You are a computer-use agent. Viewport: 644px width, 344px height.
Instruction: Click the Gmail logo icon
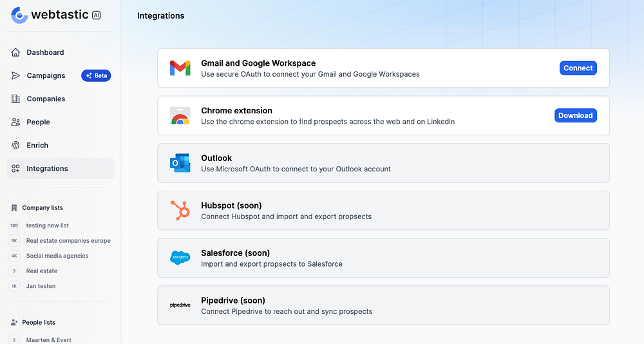pyautogui.click(x=180, y=68)
